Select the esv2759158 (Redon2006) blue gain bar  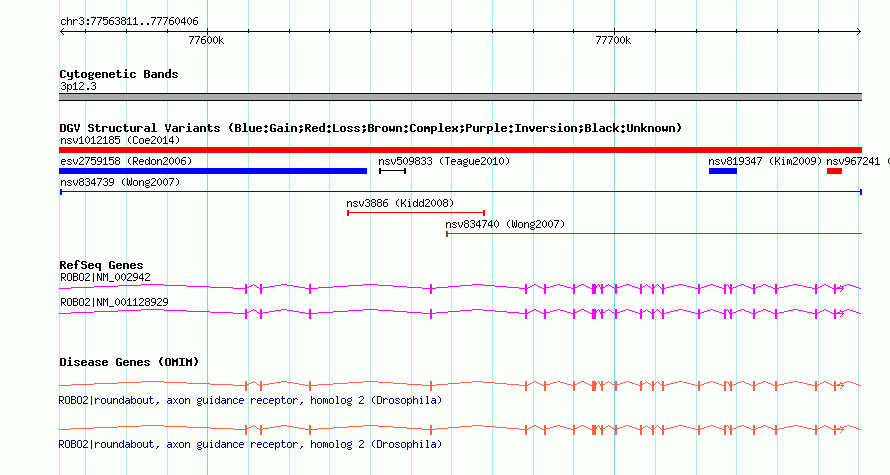coord(213,171)
